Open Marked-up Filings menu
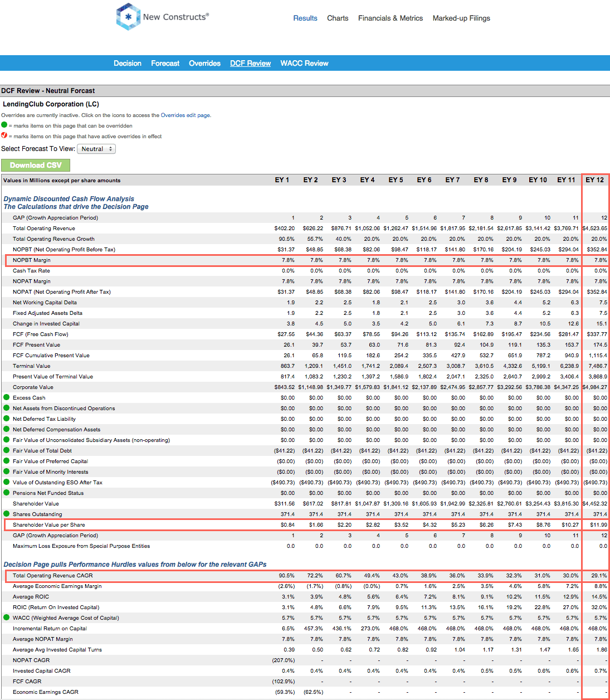610x700 pixels. click(461, 18)
